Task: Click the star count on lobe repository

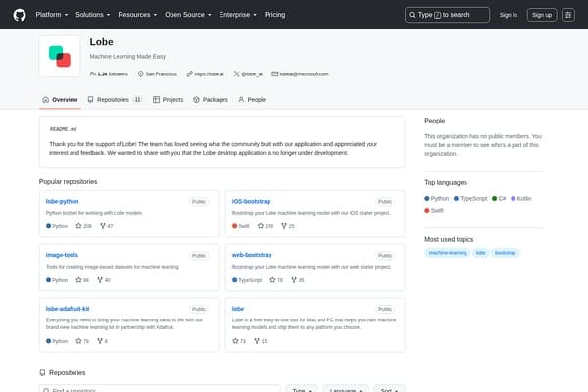Action: 239,341
